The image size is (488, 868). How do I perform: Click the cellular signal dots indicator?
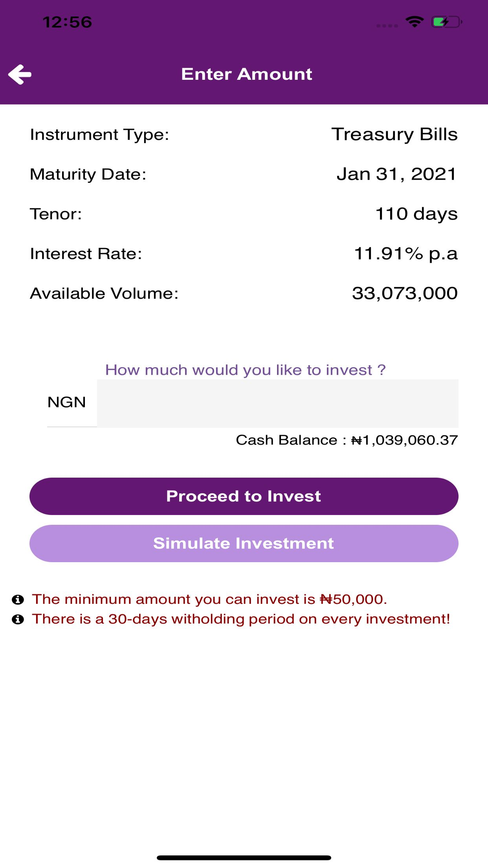(x=387, y=26)
